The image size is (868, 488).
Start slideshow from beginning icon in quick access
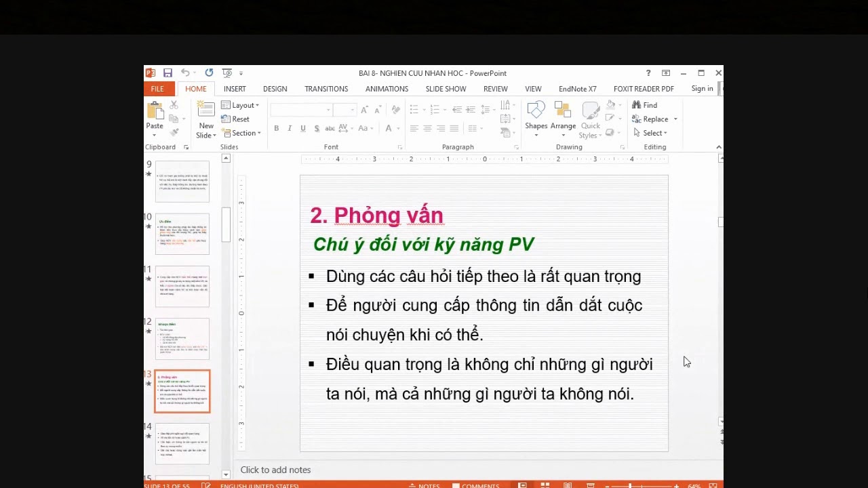coord(226,73)
